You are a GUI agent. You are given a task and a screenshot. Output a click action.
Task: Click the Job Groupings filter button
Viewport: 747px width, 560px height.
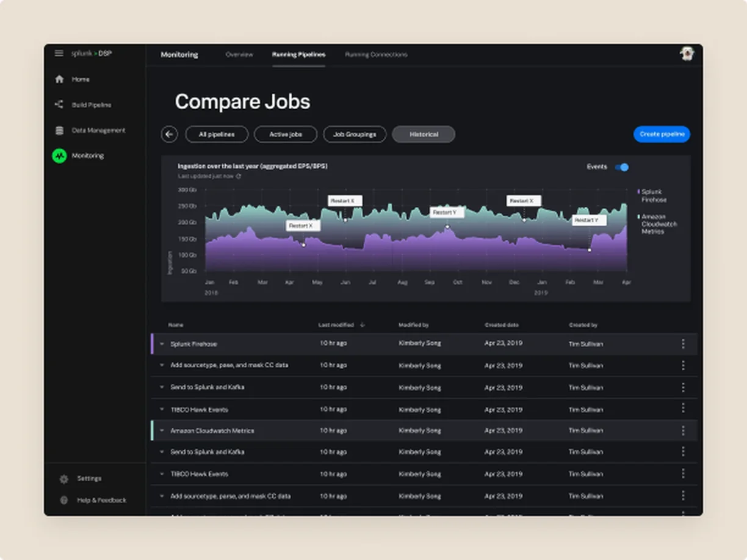click(355, 134)
